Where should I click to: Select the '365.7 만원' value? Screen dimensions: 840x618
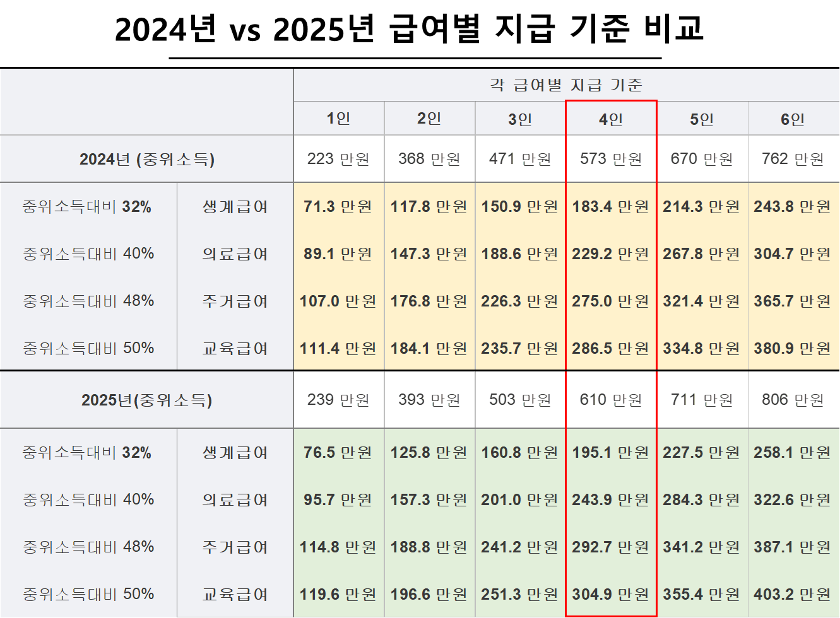pyautogui.click(x=793, y=301)
